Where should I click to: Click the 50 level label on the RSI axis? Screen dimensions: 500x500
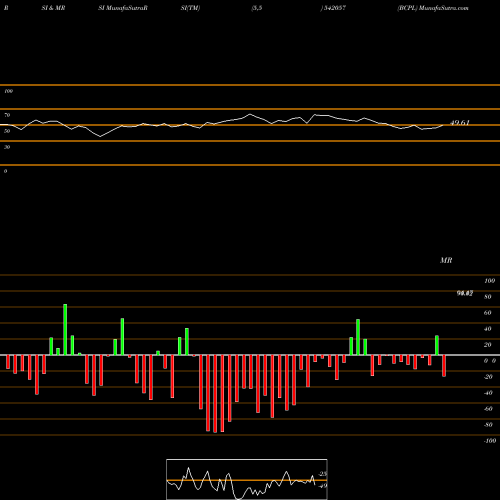(7, 131)
